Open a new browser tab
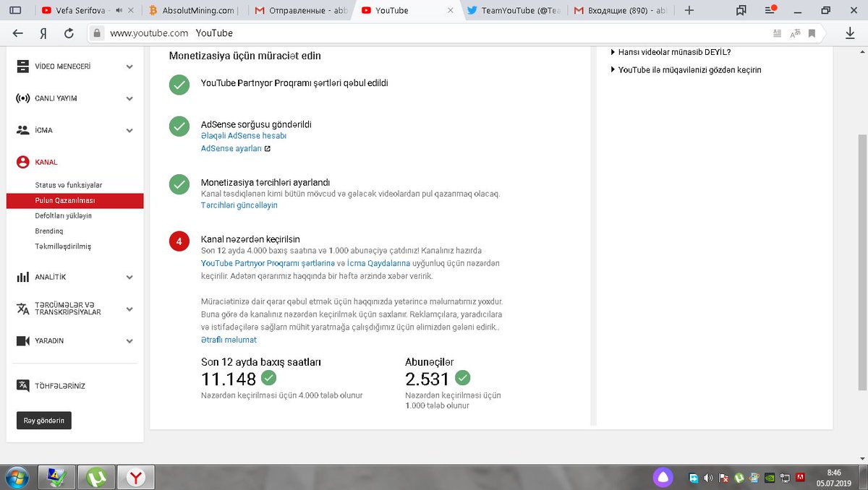The width and height of the screenshot is (868, 490). tap(689, 10)
